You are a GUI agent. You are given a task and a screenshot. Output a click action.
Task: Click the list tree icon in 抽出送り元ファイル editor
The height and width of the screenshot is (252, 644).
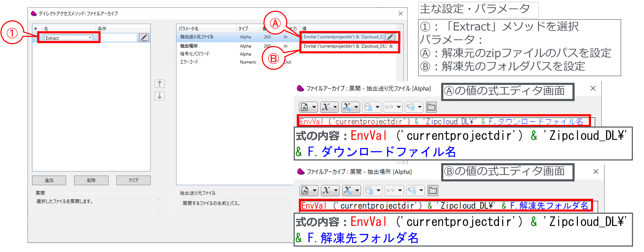pyautogui.click(x=414, y=107)
